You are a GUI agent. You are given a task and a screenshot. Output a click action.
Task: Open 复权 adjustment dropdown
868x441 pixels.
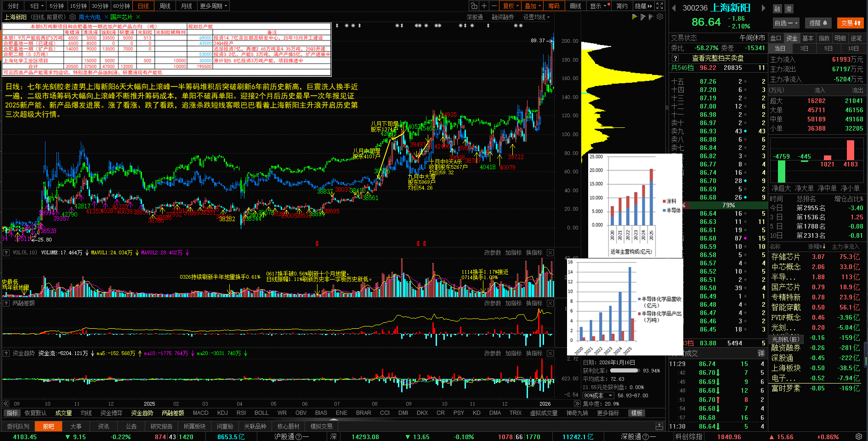[511, 6]
